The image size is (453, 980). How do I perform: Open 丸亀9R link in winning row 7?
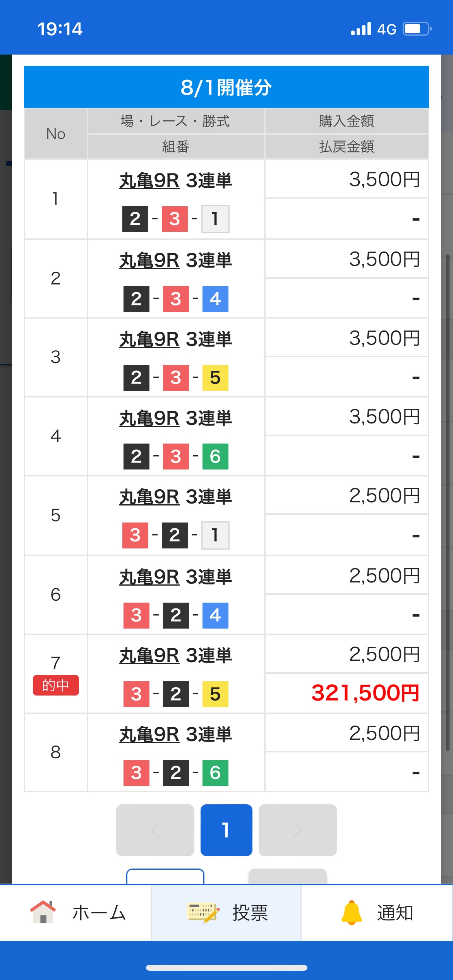point(149,656)
